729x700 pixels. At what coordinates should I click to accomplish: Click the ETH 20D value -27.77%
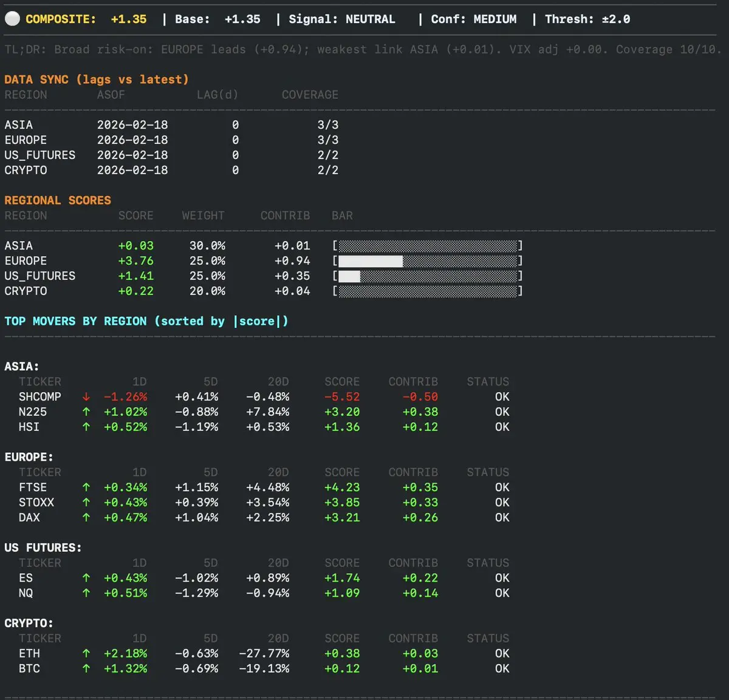(x=264, y=654)
